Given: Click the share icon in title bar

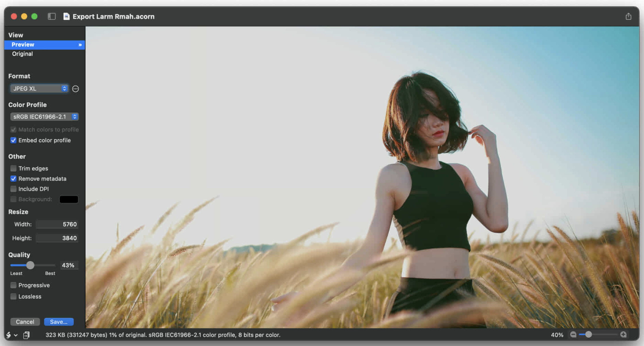Looking at the screenshot, I should 628,16.
